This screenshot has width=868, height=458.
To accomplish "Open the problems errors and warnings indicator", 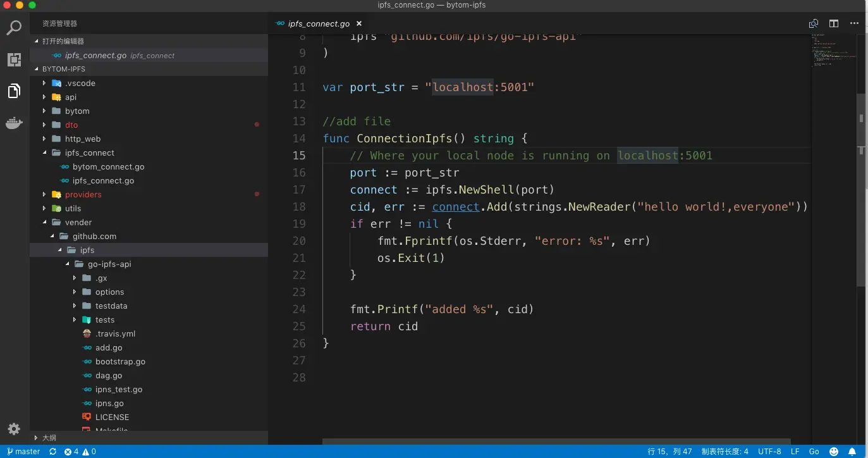I will click(80, 452).
